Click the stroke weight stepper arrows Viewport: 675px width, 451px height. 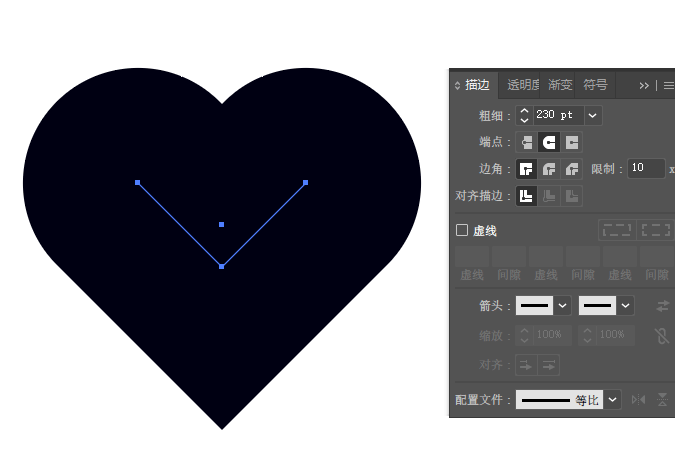pos(525,115)
